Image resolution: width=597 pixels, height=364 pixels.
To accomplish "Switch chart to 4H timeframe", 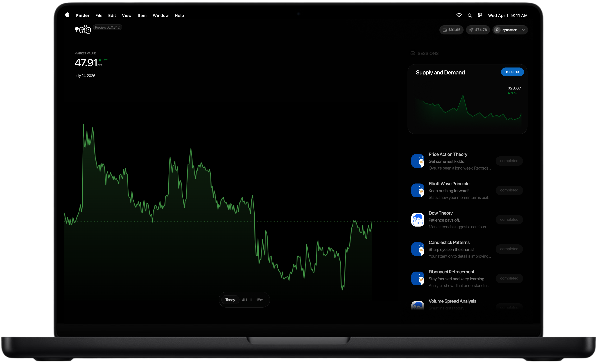I will click(x=244, y=300).
